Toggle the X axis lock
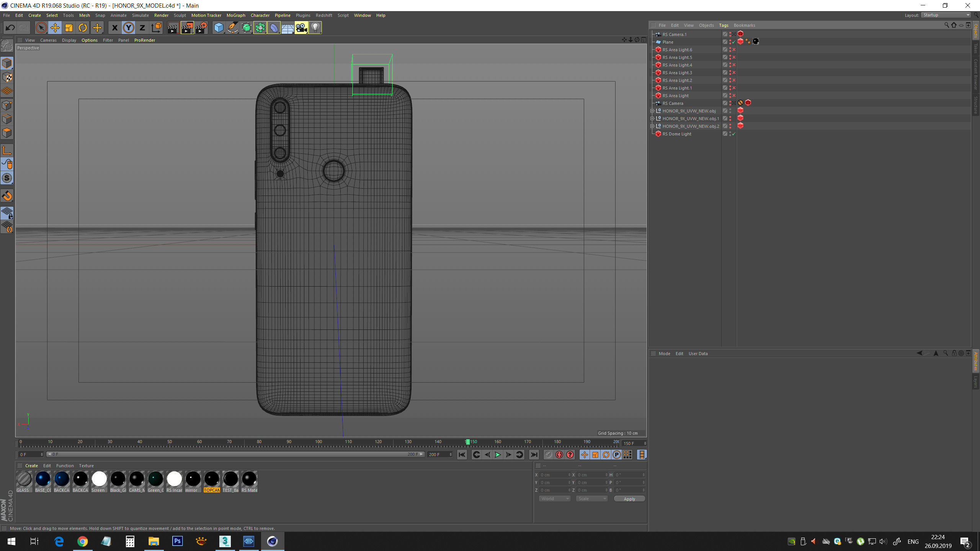 point(114,28)
